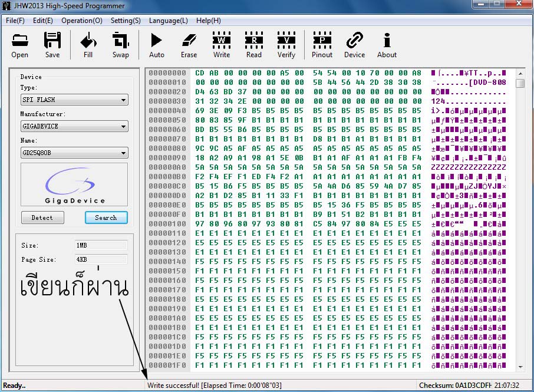Click the Erase chip icon

[x=189, y=44]
